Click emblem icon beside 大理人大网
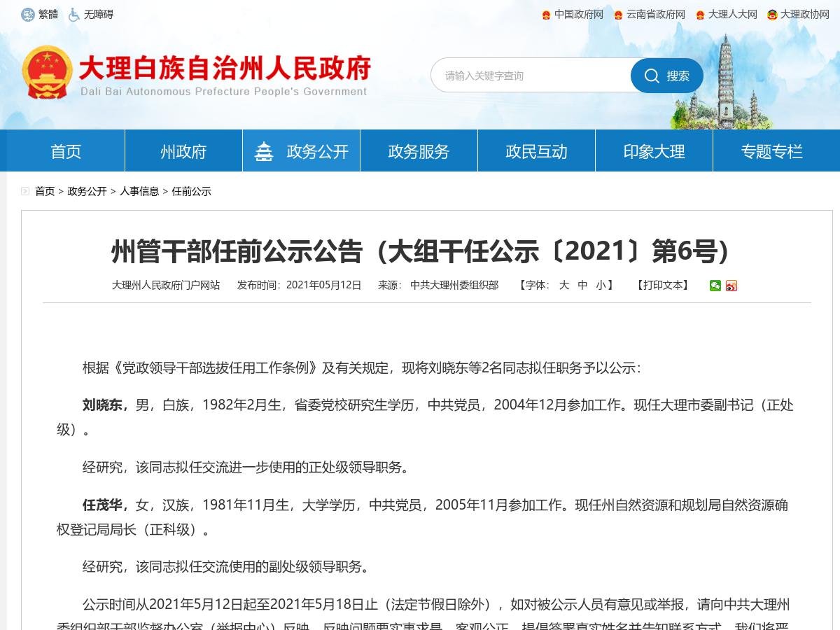The image size is (840, 630). click(x=700, y=15)
